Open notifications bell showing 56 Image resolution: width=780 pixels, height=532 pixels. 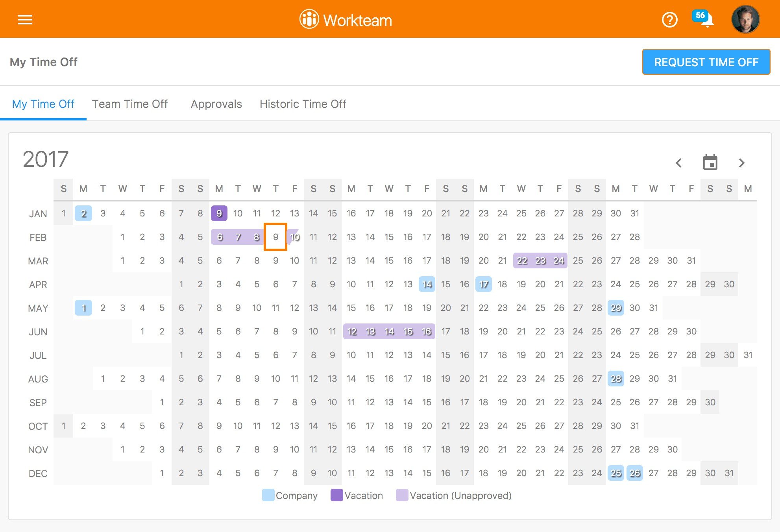[703, 18]
